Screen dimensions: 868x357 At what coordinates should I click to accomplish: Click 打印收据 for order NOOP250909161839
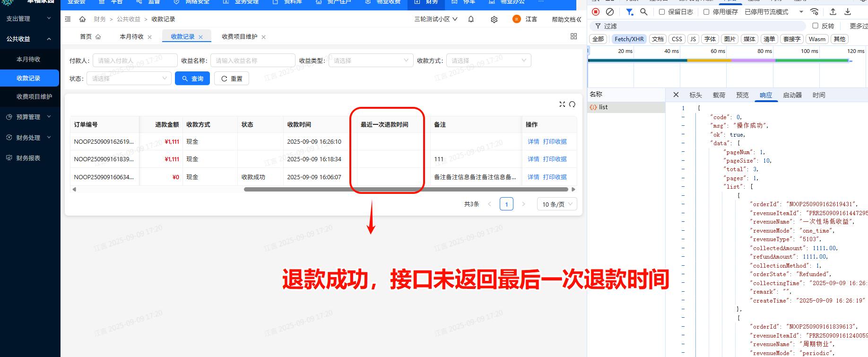point(555,159)
